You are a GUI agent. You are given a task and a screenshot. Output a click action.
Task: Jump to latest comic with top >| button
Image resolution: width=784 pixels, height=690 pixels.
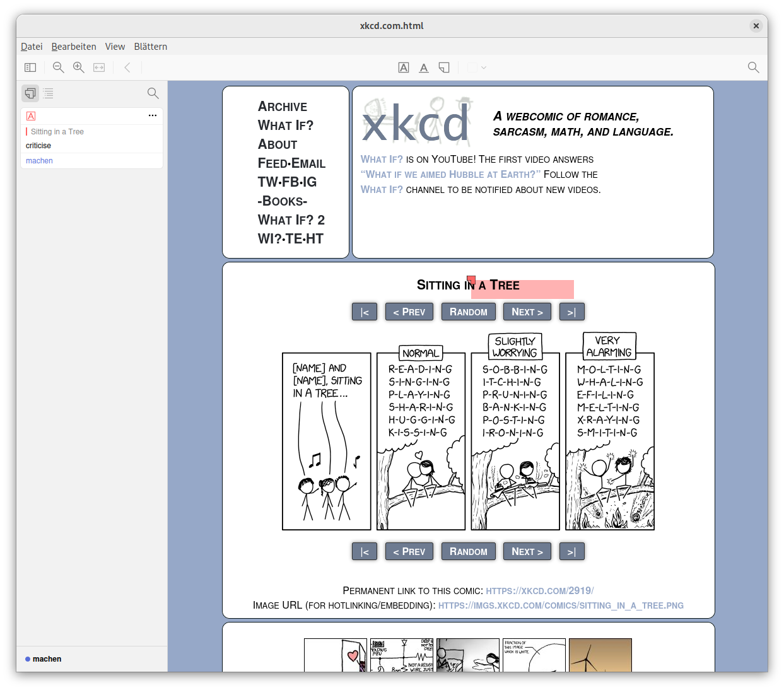tap(572, 312)
